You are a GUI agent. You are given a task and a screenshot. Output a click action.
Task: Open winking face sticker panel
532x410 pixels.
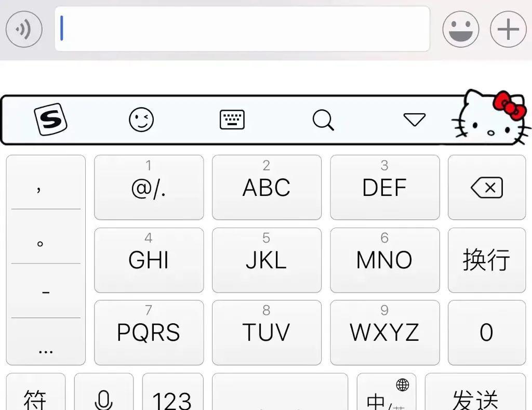point(141,120)
